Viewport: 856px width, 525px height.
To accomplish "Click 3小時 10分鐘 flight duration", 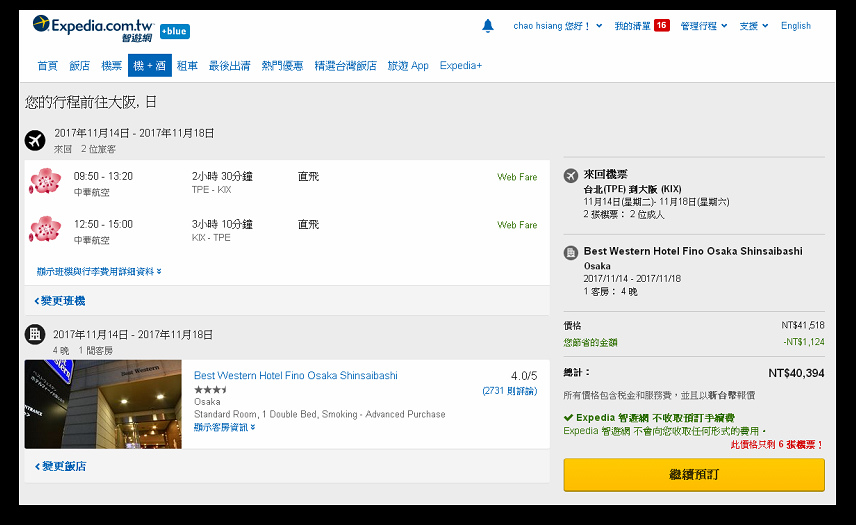I will pyautogui.click(x=222, y=224).
